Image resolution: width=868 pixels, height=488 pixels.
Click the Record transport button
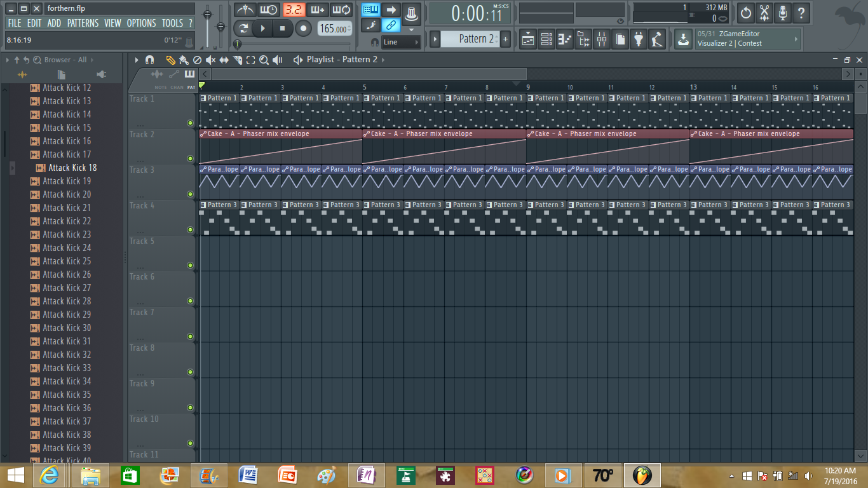point(304,29)
